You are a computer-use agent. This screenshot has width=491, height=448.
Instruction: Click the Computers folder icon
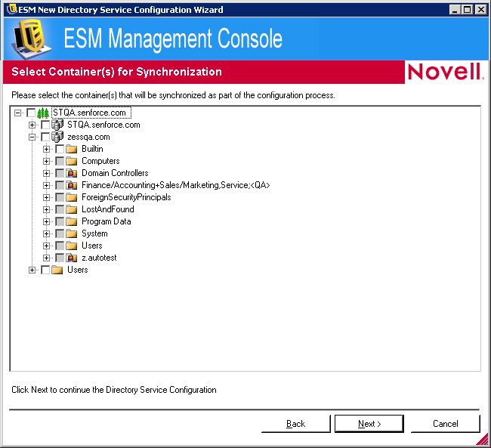[72, 161]
